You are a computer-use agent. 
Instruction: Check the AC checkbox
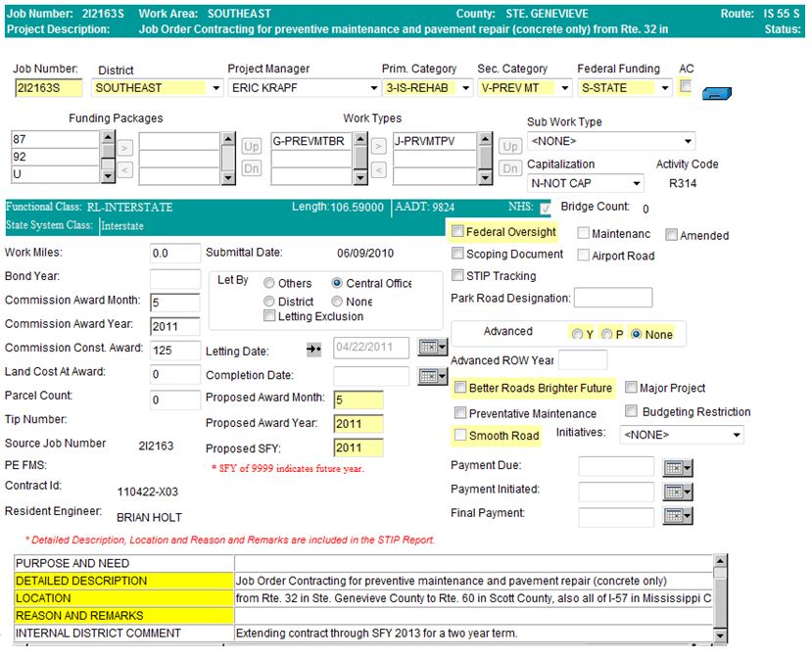click(x=685, y=86)
